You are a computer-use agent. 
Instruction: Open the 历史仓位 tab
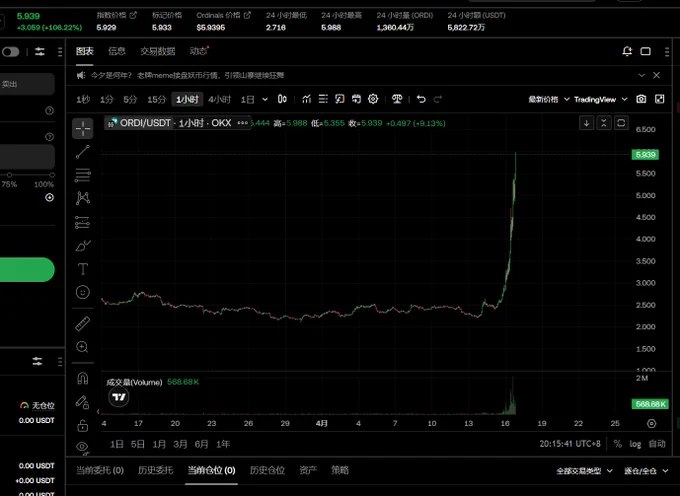[x=267, y=470]
